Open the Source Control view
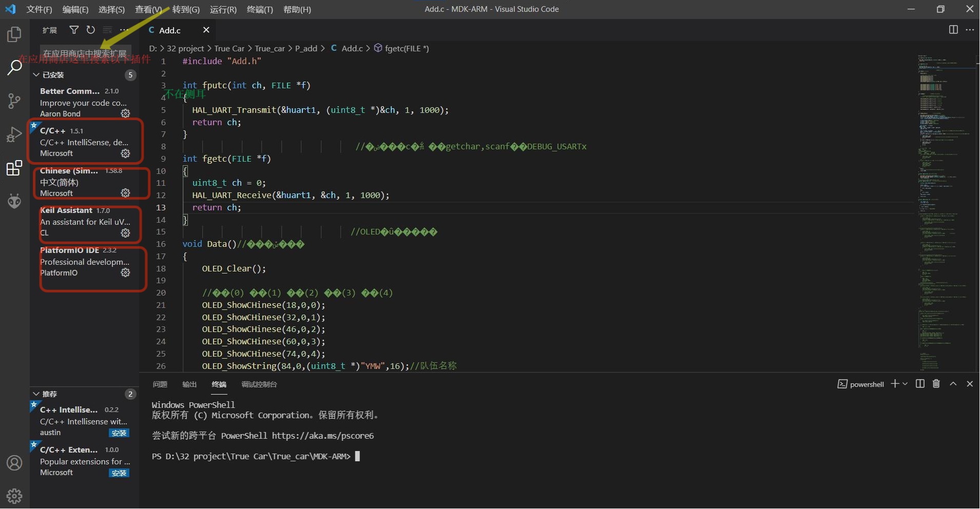The height and width of the screenshot is (509, 980). 14,101
